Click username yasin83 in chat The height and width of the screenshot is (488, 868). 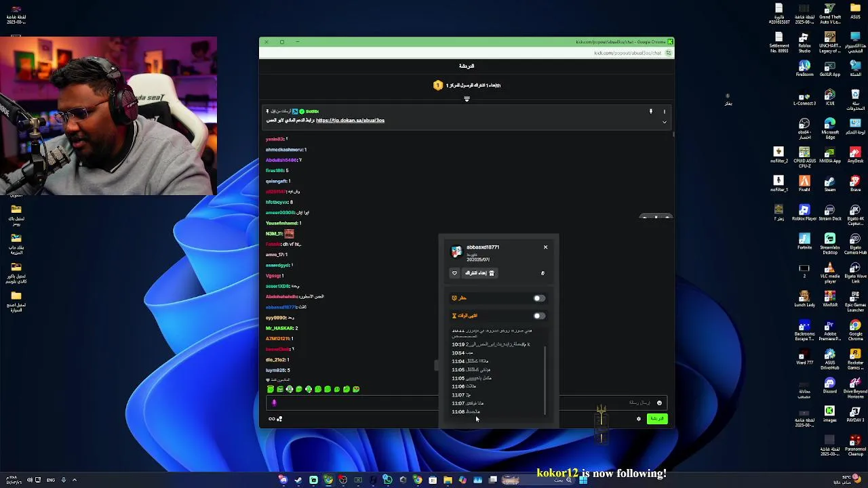[275, 139]
